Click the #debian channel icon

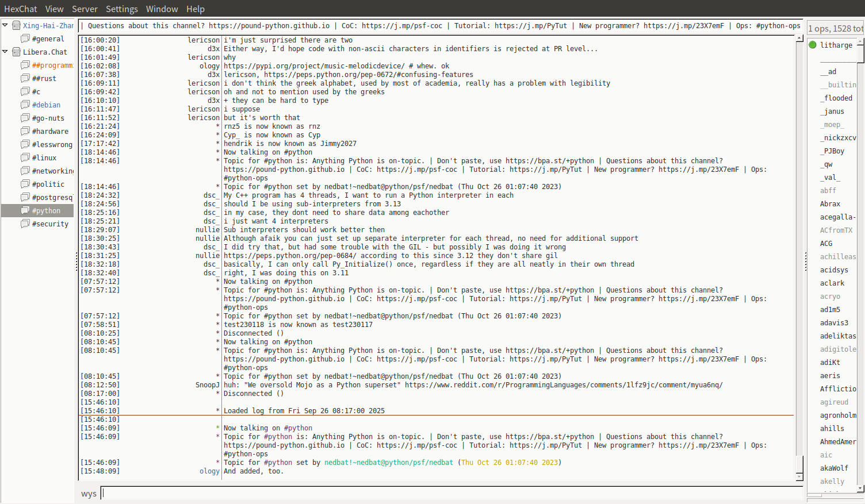[x=25, y=105]
